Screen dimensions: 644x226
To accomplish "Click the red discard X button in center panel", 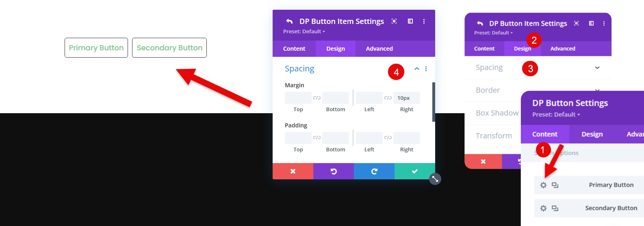I will point(293,171).
